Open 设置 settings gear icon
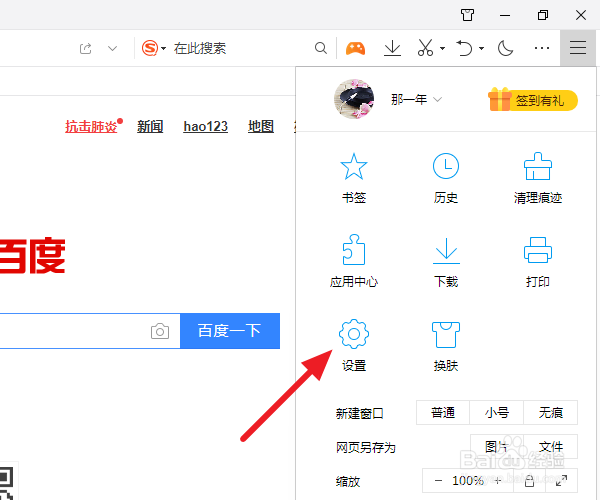 pyautogui.click(x=354, y=345)
